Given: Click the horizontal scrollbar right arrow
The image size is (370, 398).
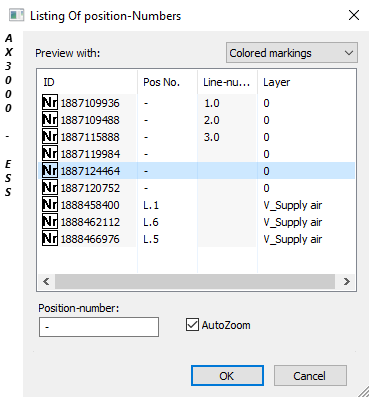Looking at the screenshot, I should coord(347,282).
